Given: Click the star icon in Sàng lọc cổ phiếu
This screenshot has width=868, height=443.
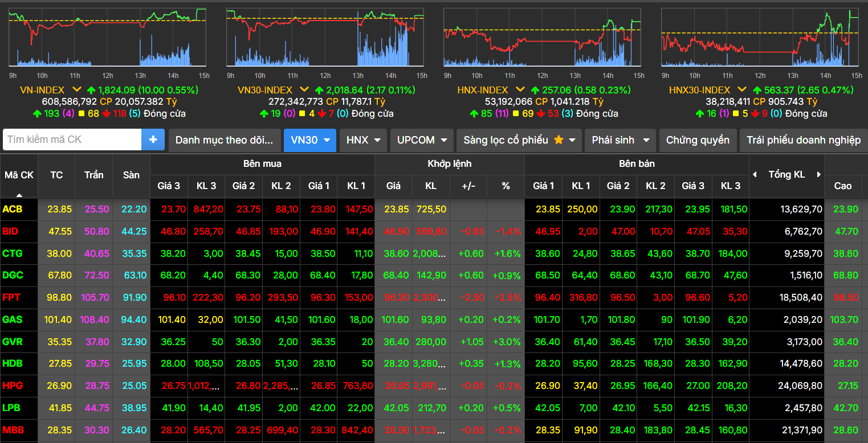Looking at the screenshot, I should 559,140.
